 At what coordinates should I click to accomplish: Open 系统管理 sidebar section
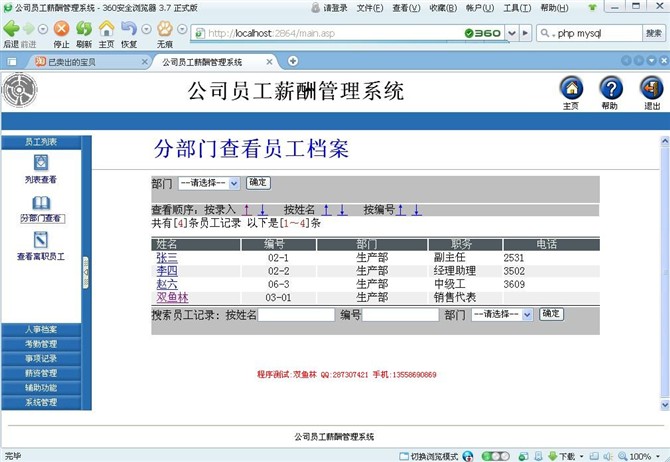41,402
